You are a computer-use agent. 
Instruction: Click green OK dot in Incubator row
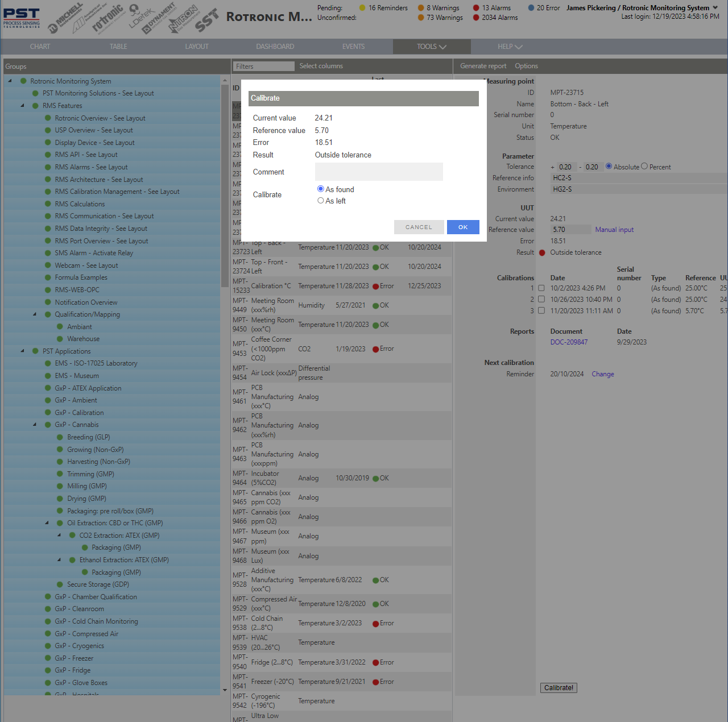[376, 479]
